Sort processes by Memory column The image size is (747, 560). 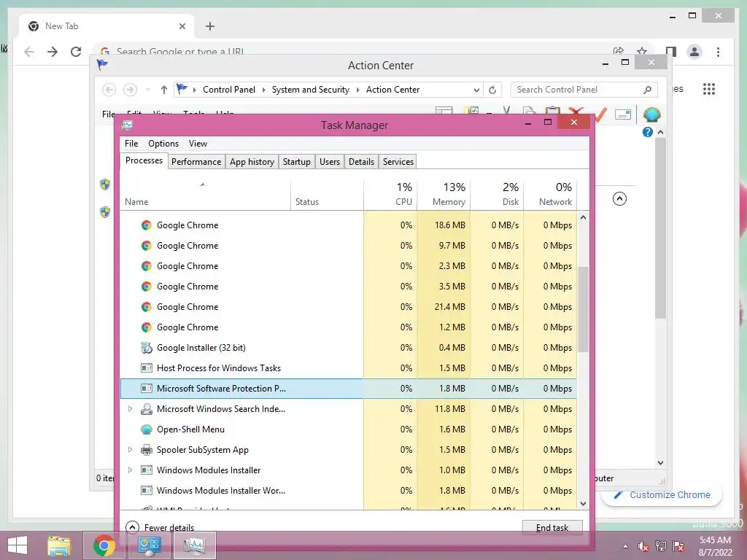click(x=444, y=195)
